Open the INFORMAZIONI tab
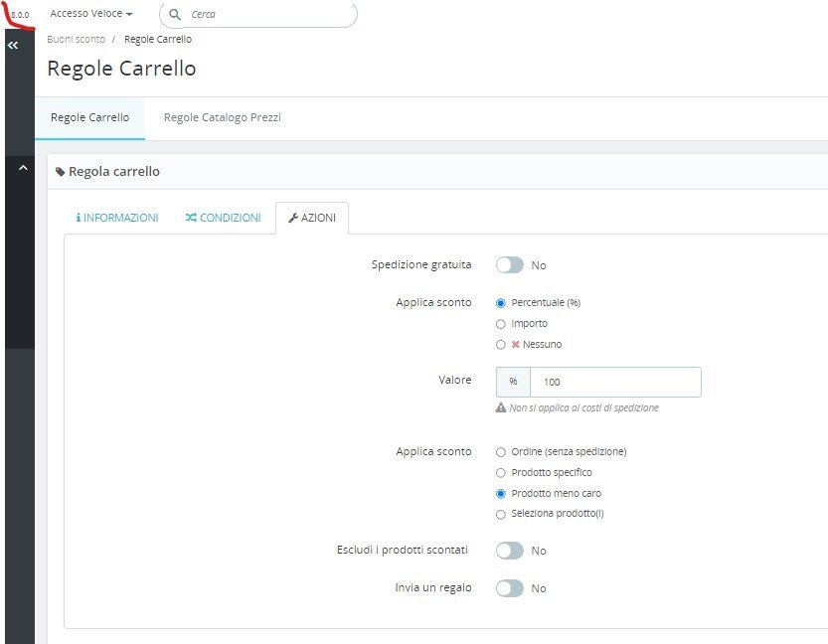Image resolution: width=828 pixels, height=644 pixels. [x=117, y=218]
